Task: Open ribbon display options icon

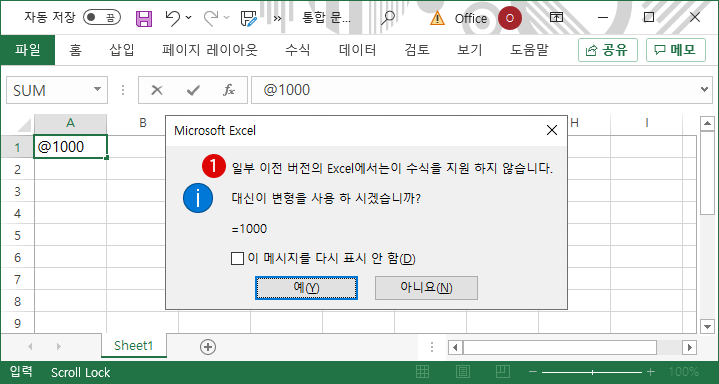Action: (556, 18)
